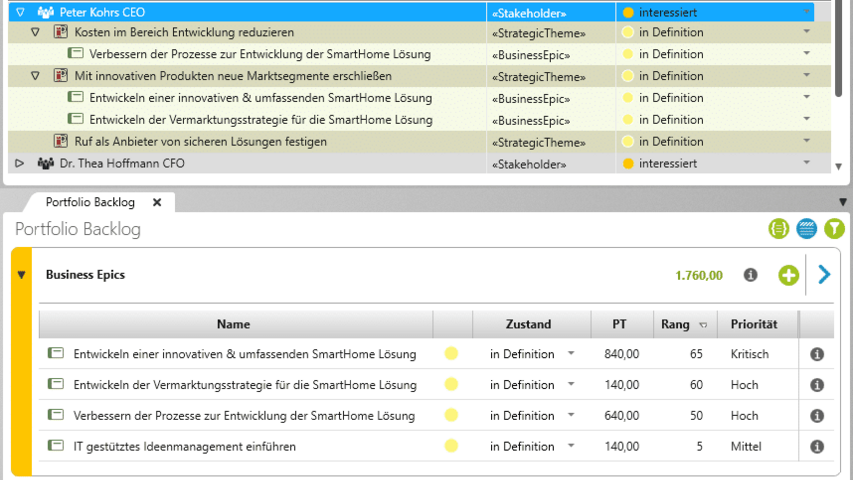
Task: Click the green filter funnel icon
Action: pyautogui.click(x=834, y=229)
